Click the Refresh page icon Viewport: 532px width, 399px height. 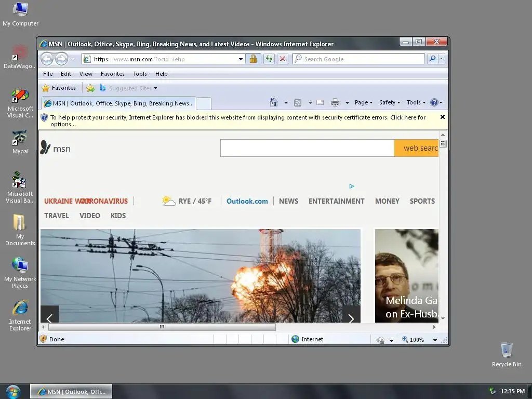coord(269,59)
